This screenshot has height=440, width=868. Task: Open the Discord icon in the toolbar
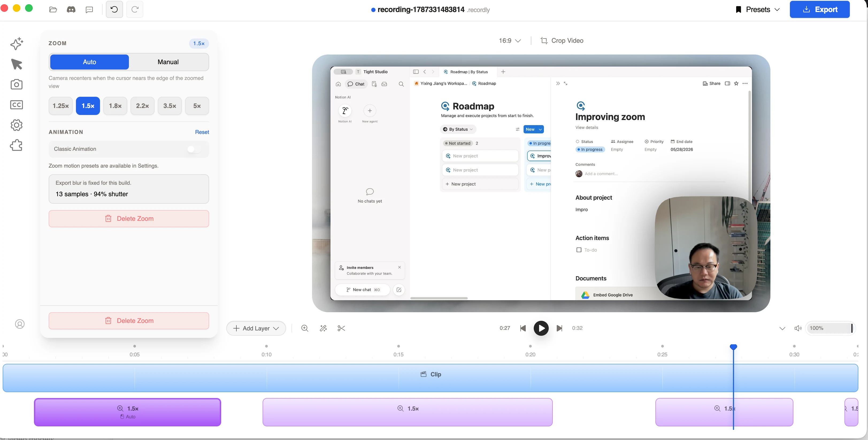(x=71, y=9)
